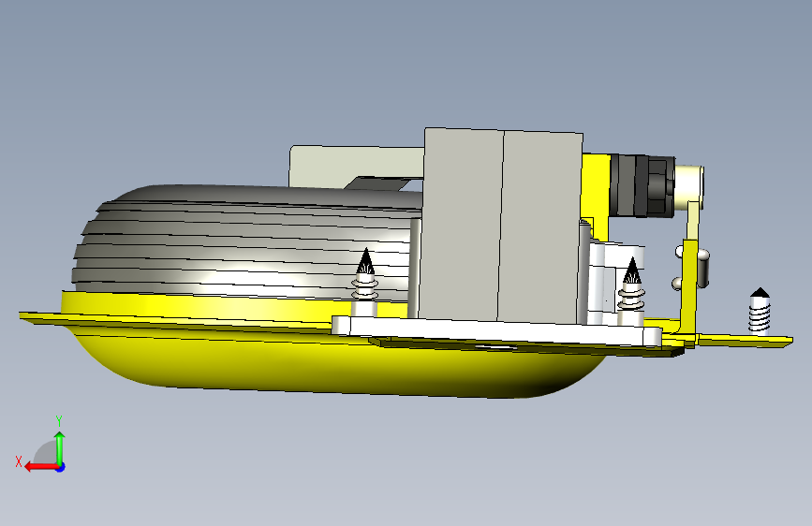The image size is (812, 526).
Task: Select the isolated threaded screw at far right
Action: pos(760,311)
